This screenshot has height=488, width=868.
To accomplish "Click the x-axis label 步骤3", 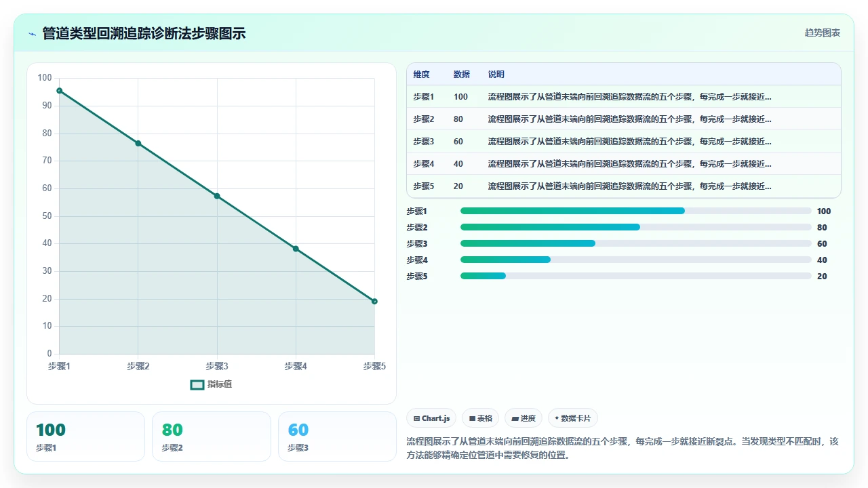I will pos(217,367).
